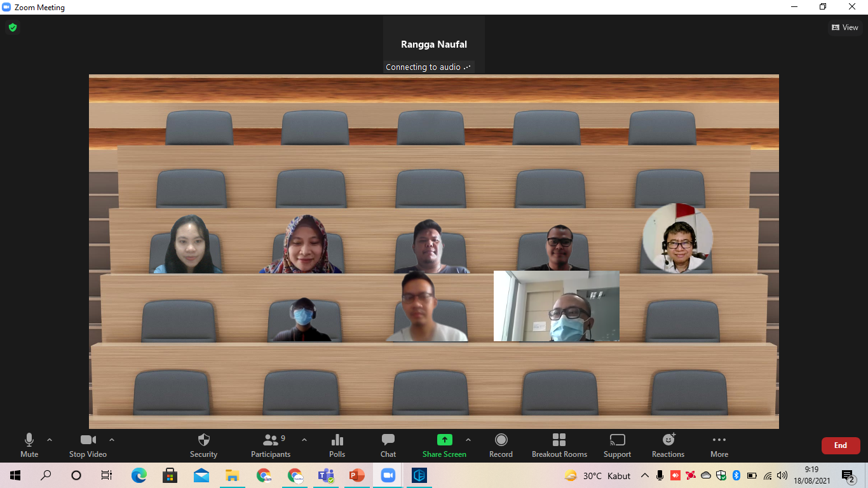This screenshot has width=868, height=488.
Task: Click the green encryption shield icon
Action: [12, 27]
